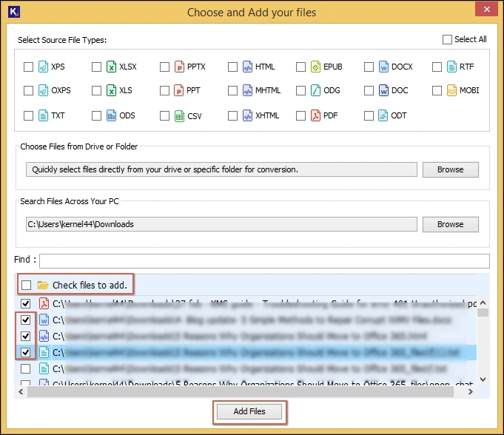Click the HTML icon in third file row

(44, 336)
